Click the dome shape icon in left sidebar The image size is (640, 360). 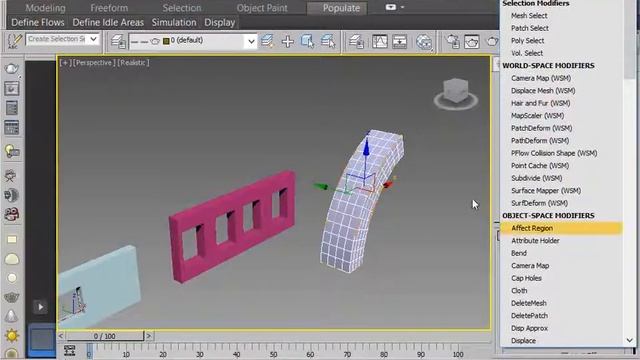(12, 259)
